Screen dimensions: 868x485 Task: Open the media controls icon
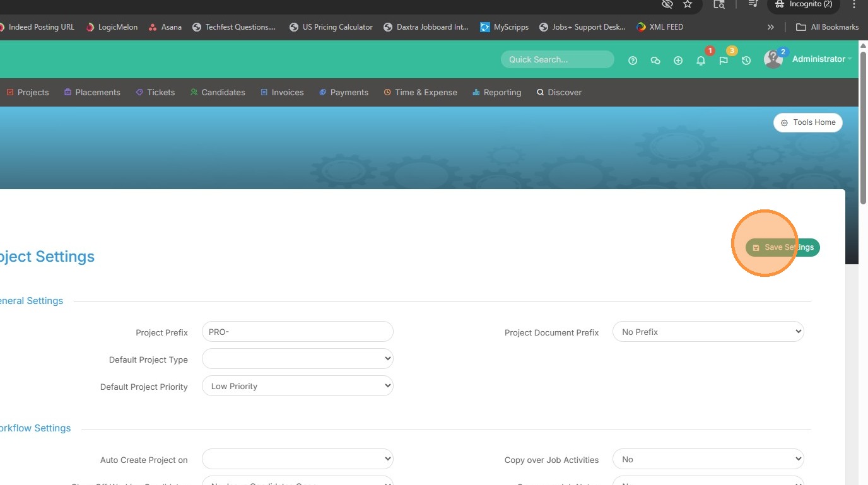tap(753, 4)
